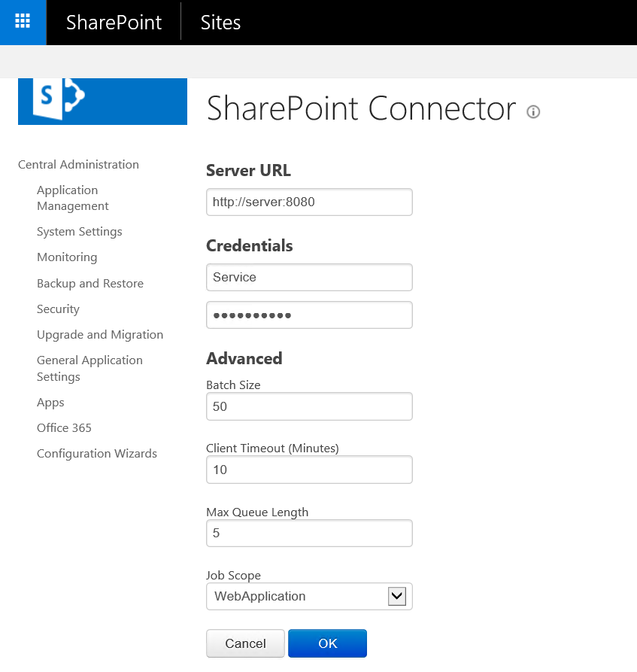Click the SharePoint menu item in the top bar
Image resolution: width=637 pixels, height=672 pixels.
click(x=114, y=22)
